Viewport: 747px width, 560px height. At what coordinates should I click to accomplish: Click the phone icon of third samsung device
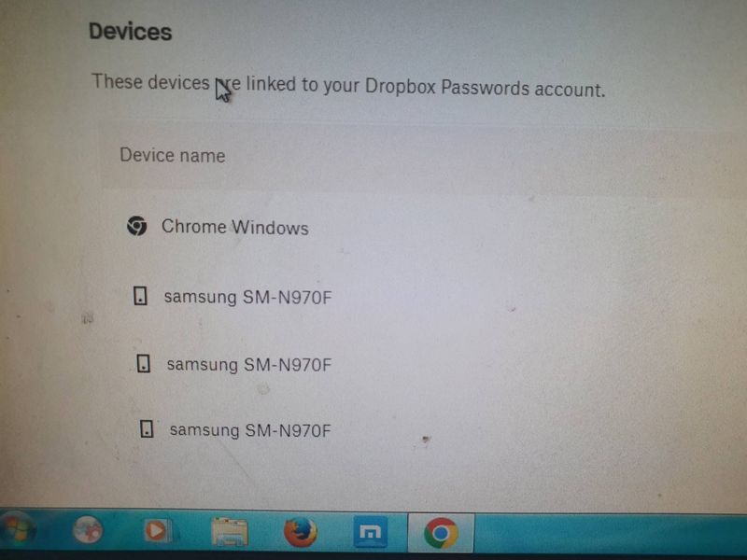[147, 428]
